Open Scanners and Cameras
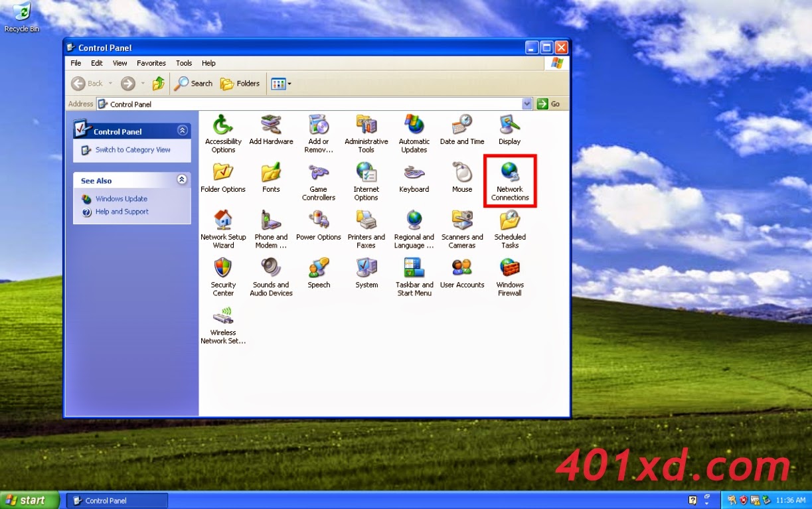Screen dimensions: 812x509 tap(462, 228)
